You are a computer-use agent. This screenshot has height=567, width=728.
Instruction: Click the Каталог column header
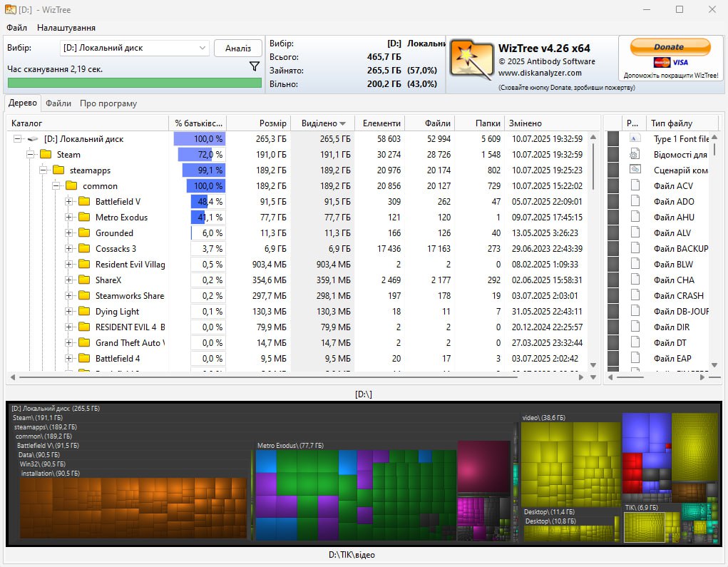coord(87,123)
